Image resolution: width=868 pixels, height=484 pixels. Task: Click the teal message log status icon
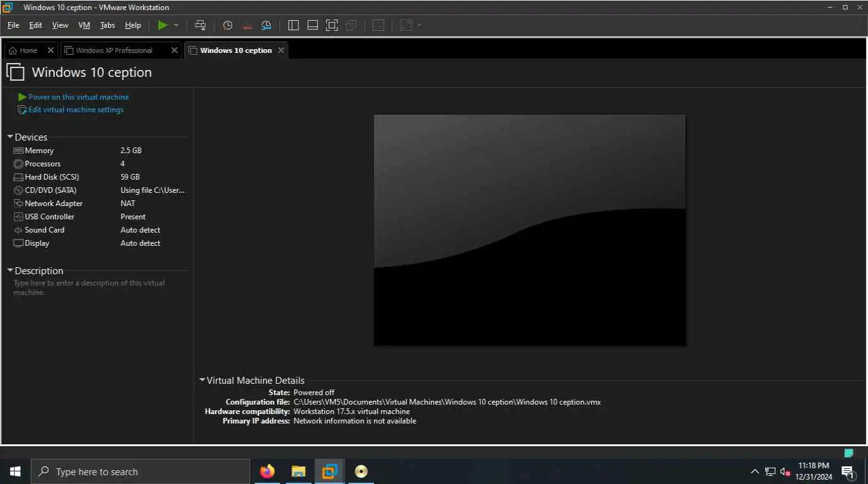[848, 452]
